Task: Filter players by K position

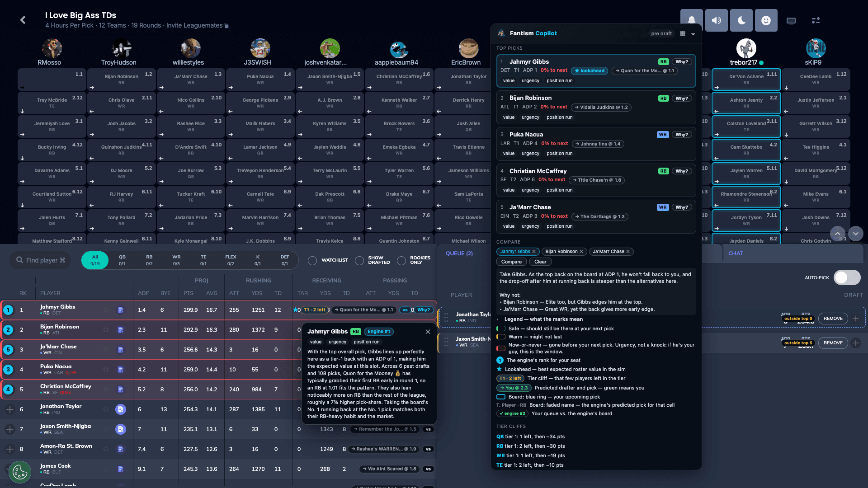Action: 258,260
